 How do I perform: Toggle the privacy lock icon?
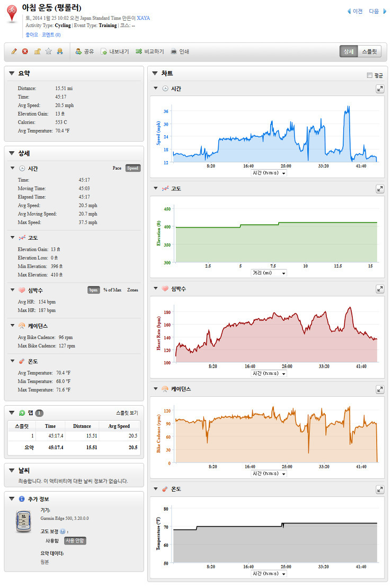pyautogui.click(x=37, y=51)
